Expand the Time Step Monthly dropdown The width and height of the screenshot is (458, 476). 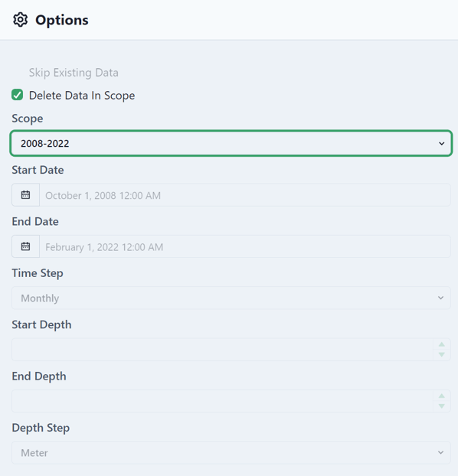coord(231,298)
